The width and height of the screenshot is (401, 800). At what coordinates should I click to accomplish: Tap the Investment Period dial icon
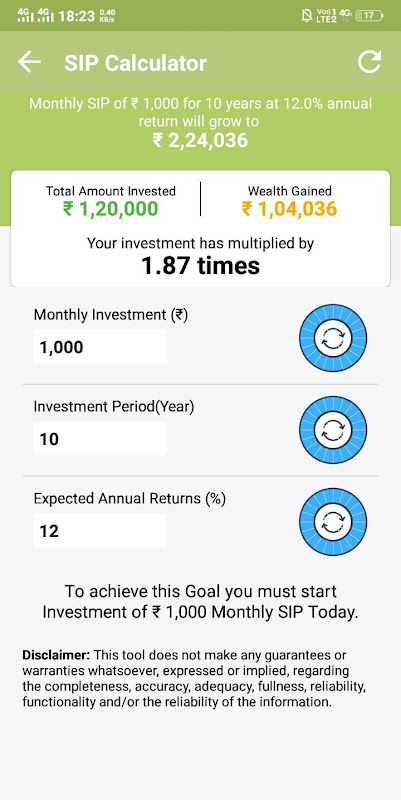pyautogui.click(x=333, y=430)
